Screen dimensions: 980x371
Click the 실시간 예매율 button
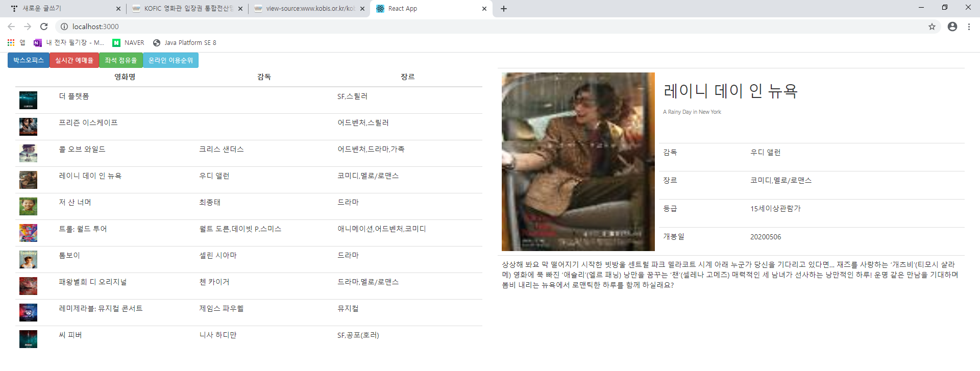click(x=75, y=60)
